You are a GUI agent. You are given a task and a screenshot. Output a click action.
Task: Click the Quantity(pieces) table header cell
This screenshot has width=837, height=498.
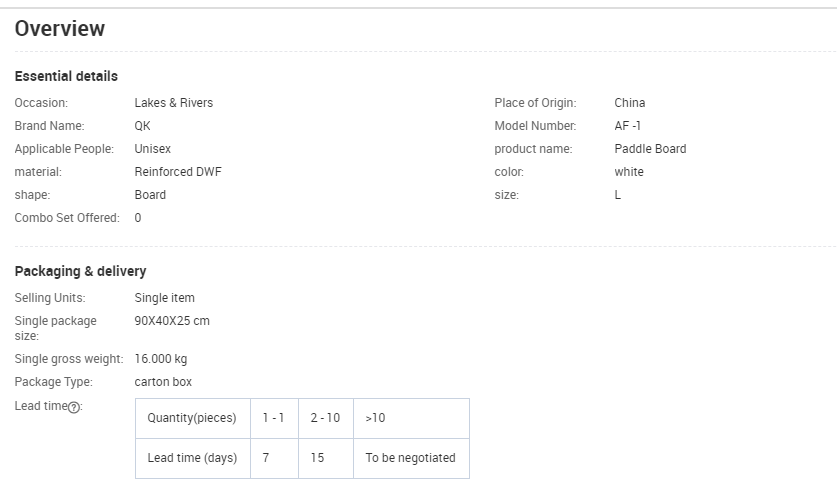pos(192,418)
